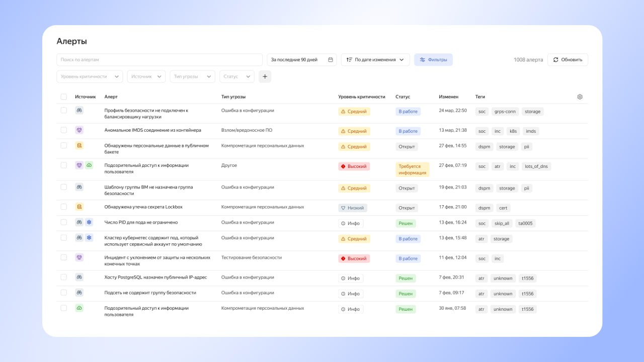The height and width of the screenshot is (362, 644).
Task: Select checkbox for Обнаружена утечка секрета Lockbox
Action: pyautogui.click(x=63, y=206)
